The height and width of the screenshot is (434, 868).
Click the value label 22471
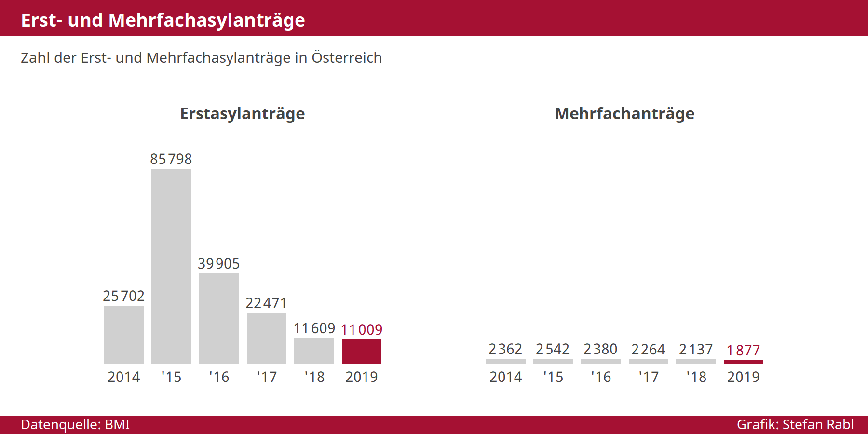pyautogui.click(x=267, y=303)
